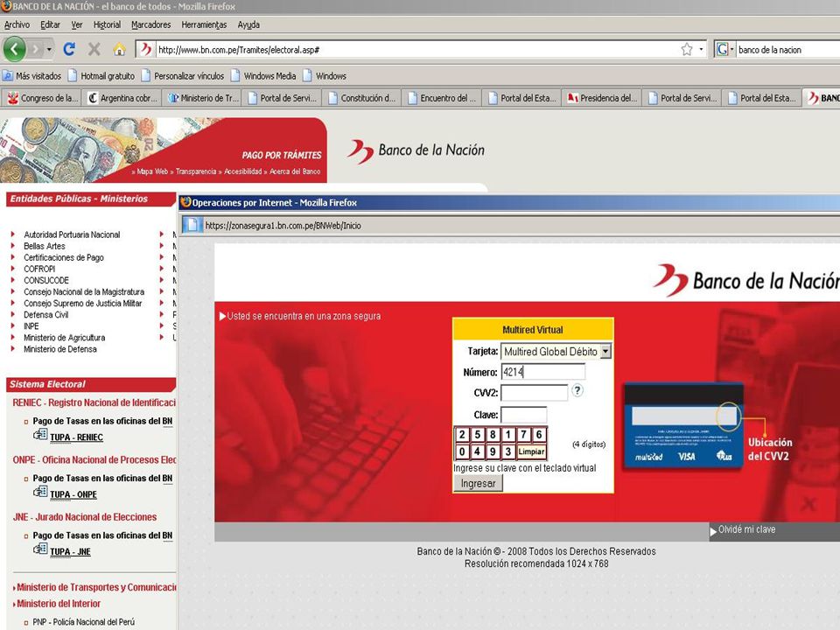Screen dimensions: 840x630
Task: Click virtual keypad digit 8
Action: (x=493, y=435)
